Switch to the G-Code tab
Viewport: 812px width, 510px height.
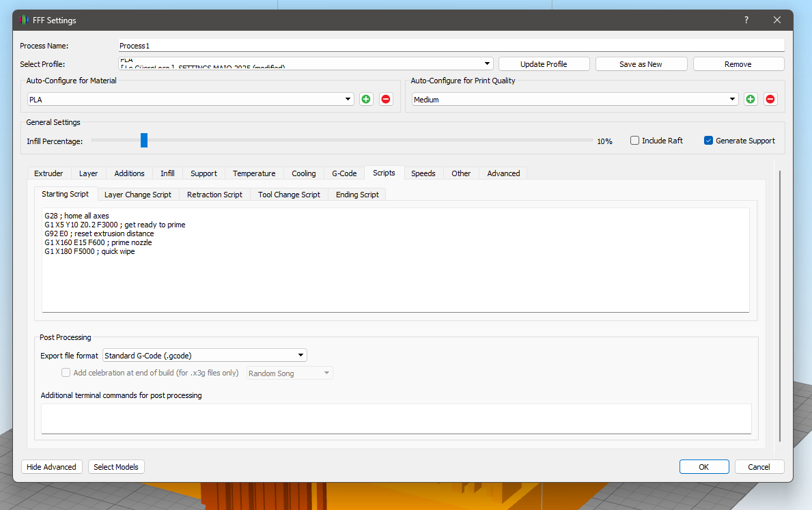coord(344,173)
